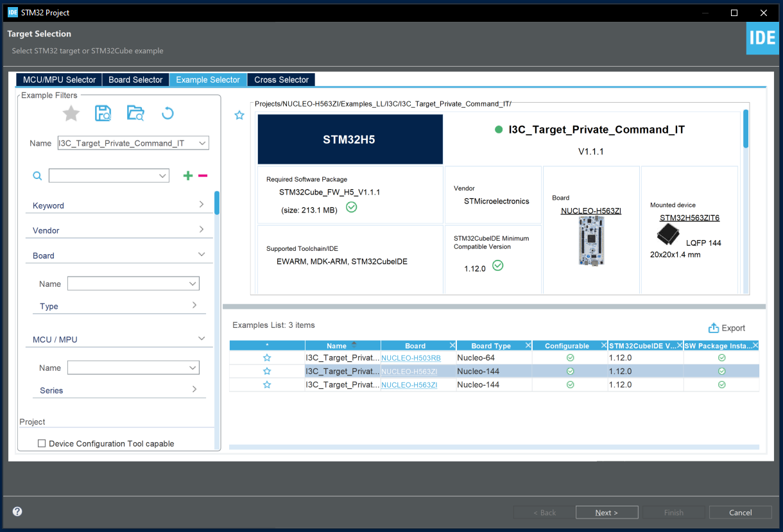Click the search magnifier icon
783x532 pixels.
(37, 175)
